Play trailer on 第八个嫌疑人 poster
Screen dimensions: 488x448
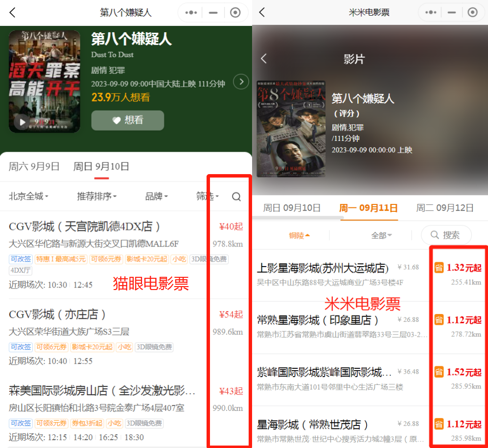tap(21, 122)
